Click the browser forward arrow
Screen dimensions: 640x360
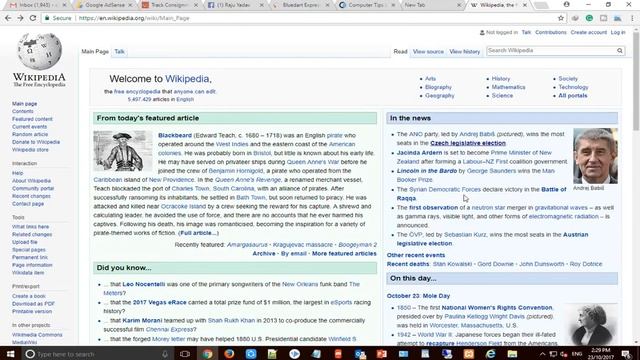pyautogui.click(x=20, y=18)
